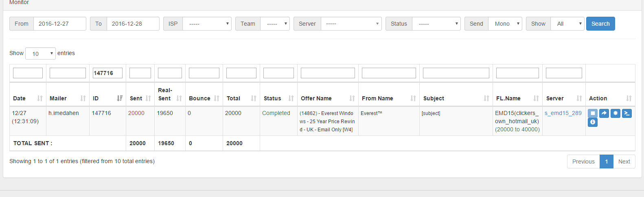Sort by the Offer Name column header

point(327,98)
